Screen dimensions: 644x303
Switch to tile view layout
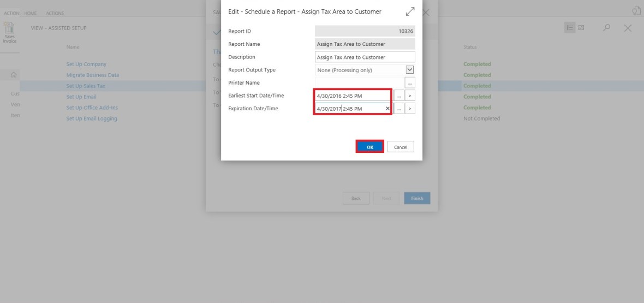coord(581,28)
